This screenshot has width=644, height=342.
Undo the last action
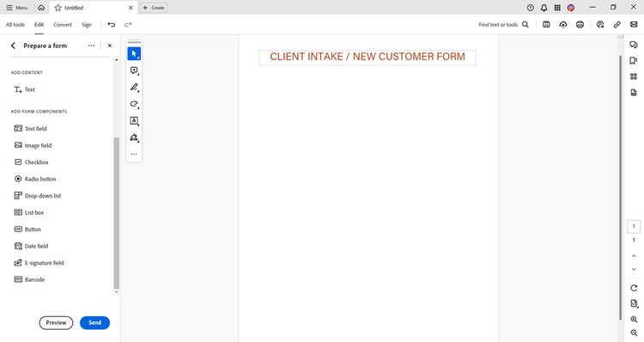pos(112,25)
